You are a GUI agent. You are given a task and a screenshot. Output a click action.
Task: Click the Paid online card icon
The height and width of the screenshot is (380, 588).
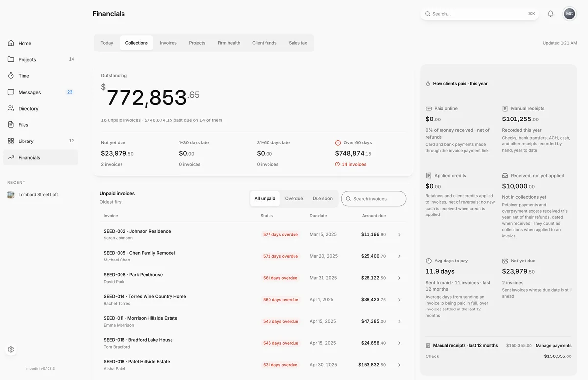click(x=429, y=108)
